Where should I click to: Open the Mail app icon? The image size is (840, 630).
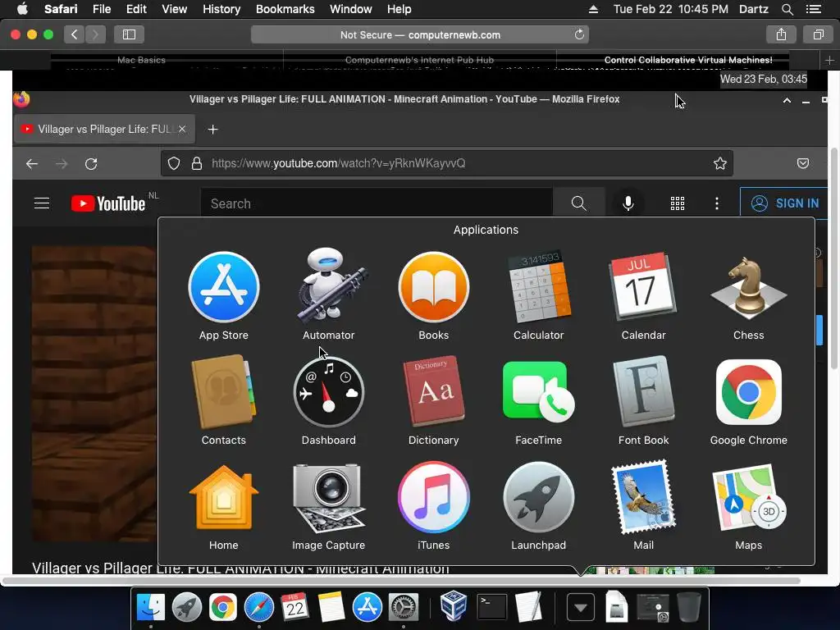[643, 497]
